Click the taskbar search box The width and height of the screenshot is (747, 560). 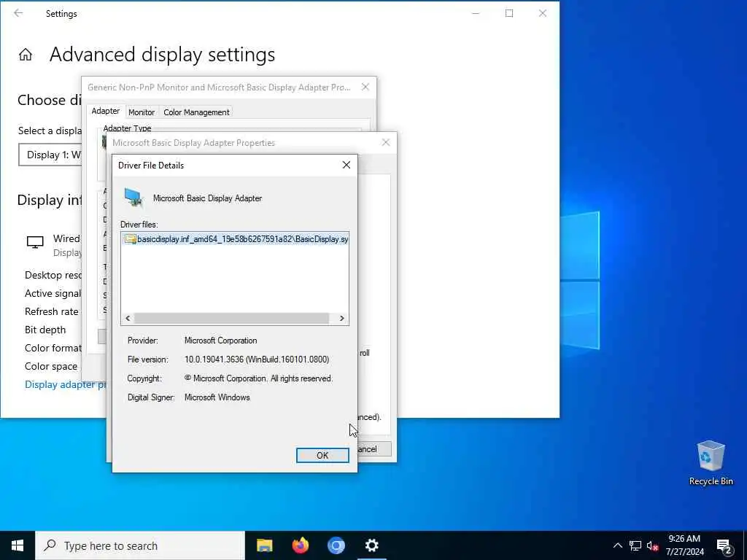click(140, 545)
